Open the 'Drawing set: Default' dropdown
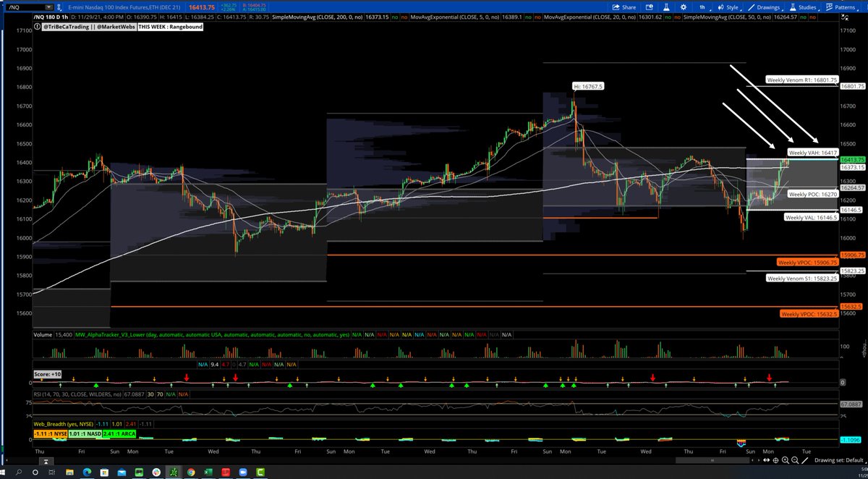Screen dimensions: 868x479 click(838, 460)
